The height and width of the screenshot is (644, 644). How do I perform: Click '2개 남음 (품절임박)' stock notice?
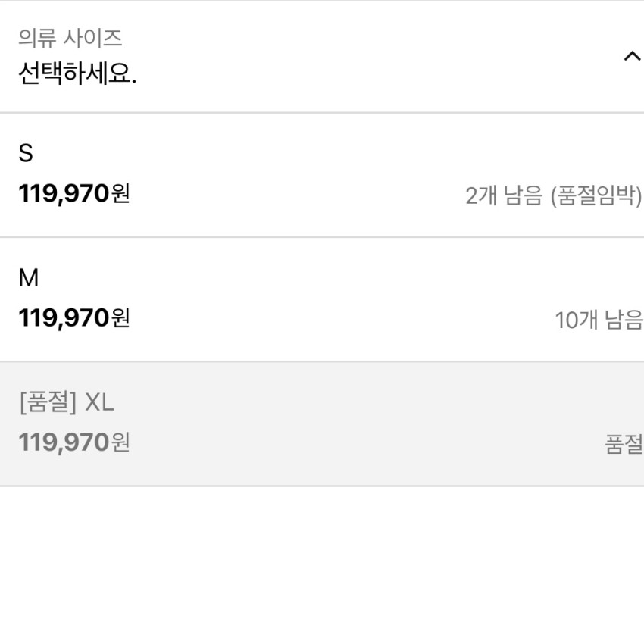pyautogui.click(x=553, y=196)
